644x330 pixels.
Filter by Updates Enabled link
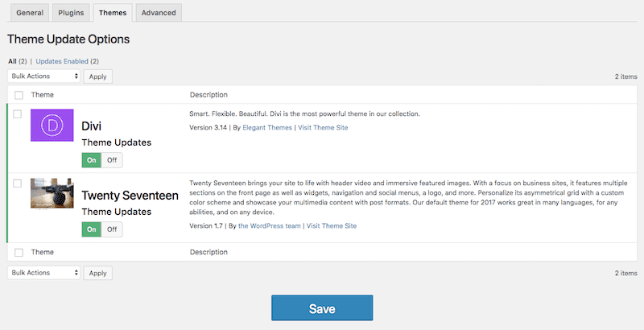62,61
